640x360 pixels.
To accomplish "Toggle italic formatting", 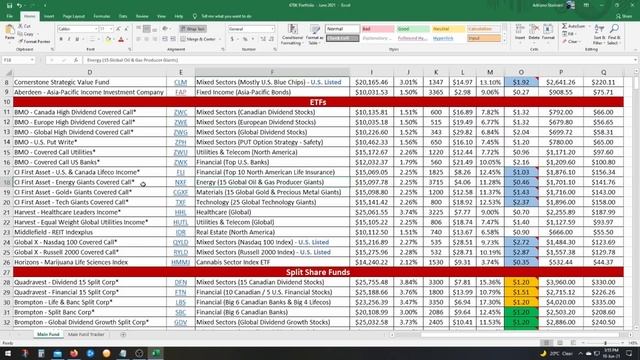I will [69, 39].
